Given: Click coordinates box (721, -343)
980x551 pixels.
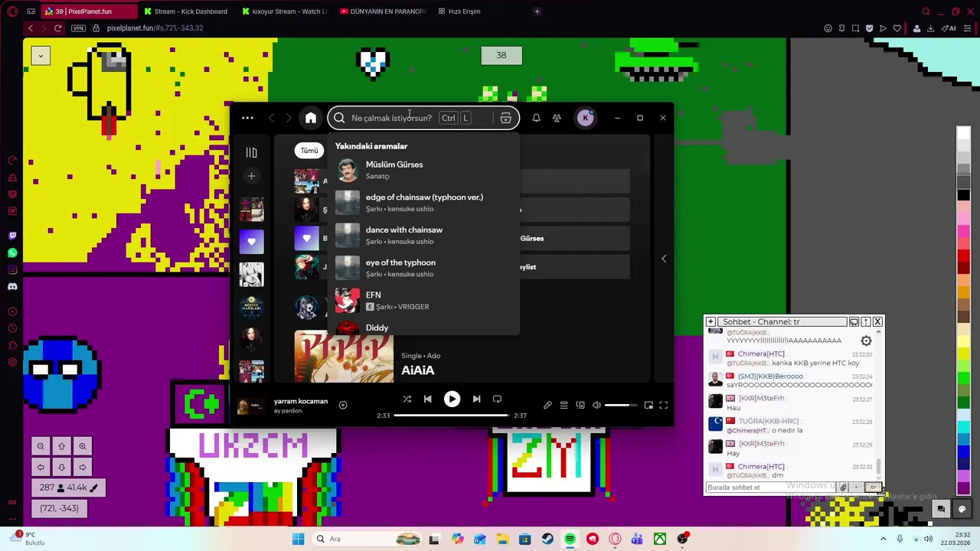Looking at the screenshot, I should tap(59, 508).
